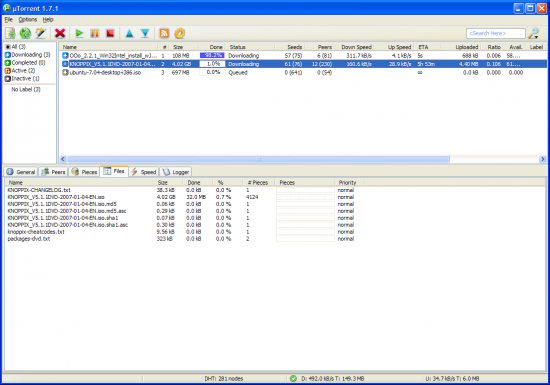Click the ubuntu torrent 0.0% progress bar
Screen dimensions: 550x385
pyautogui.click(x=212, y=73)
